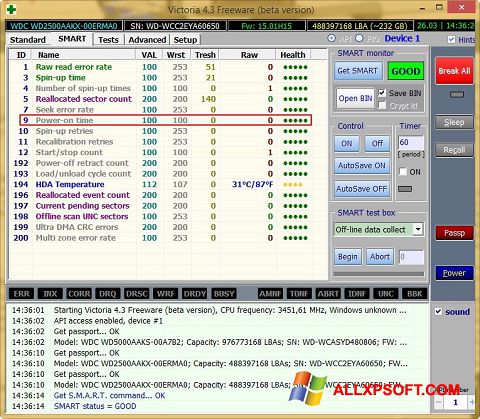480x419 pixels.
Task: Select the Ultra DMA CRC errors row
Action: pos(161,227)
